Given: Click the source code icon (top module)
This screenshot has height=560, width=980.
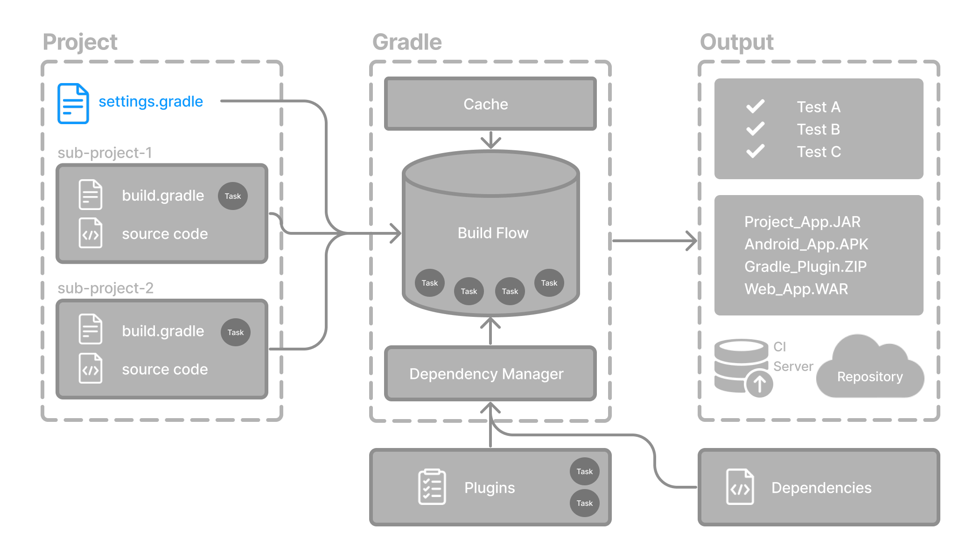Looking at the screenshot, I should pos(90,233).
